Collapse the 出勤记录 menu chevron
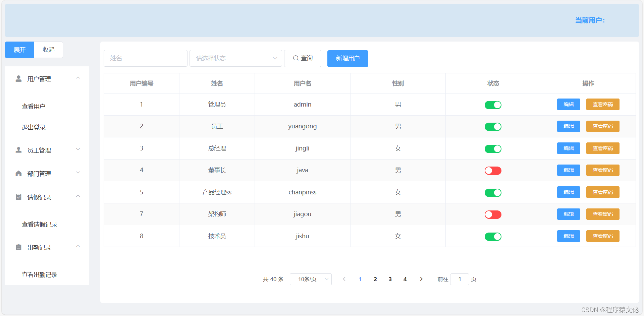This screenshot has height=316, width=644. tap(78, 246)
